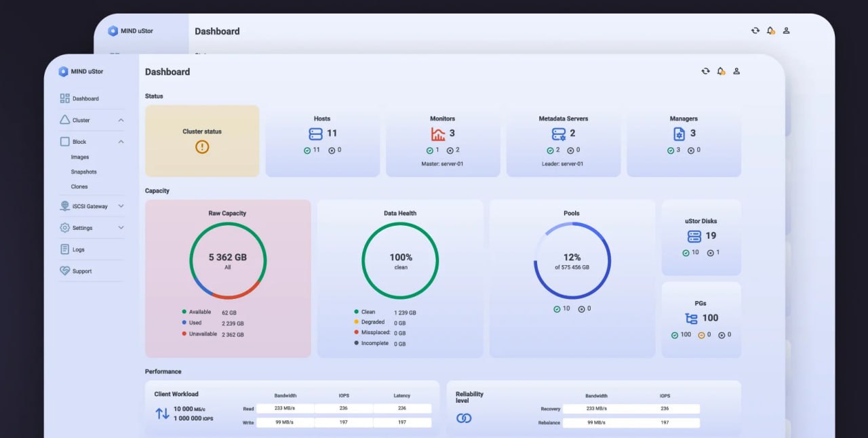Open the Images page under Block
The image size is (868, 438).
tap(80, 157)
